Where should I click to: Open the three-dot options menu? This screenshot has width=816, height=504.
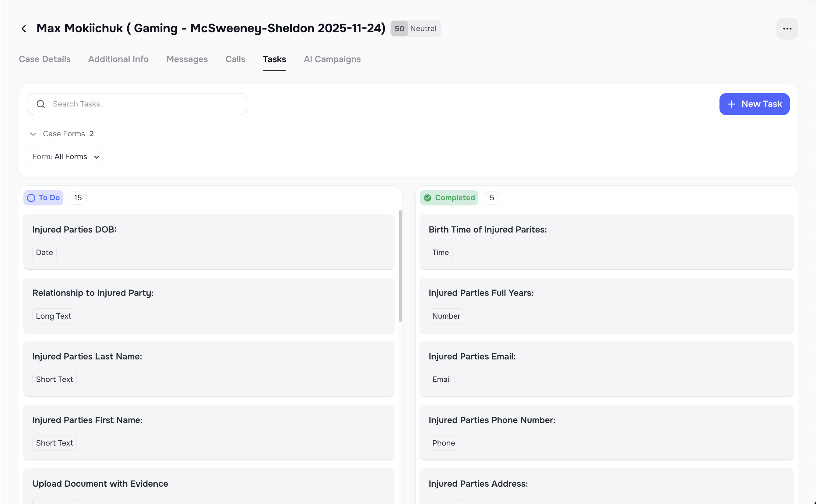pos(787,28)
